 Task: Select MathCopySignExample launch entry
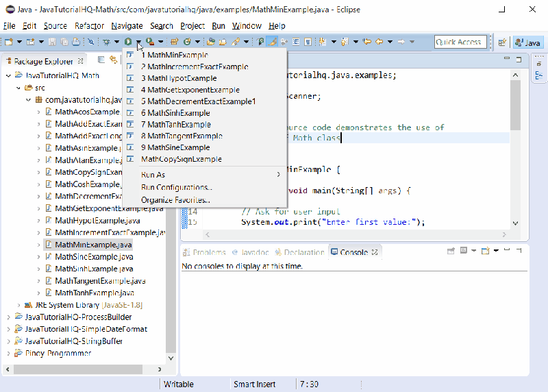205,159
